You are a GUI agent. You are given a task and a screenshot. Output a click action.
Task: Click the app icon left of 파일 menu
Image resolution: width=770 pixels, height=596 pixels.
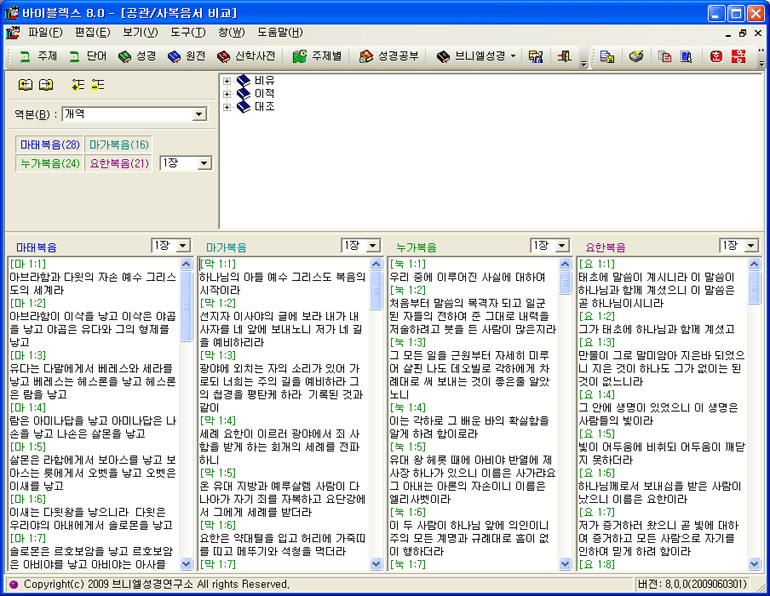13,32
